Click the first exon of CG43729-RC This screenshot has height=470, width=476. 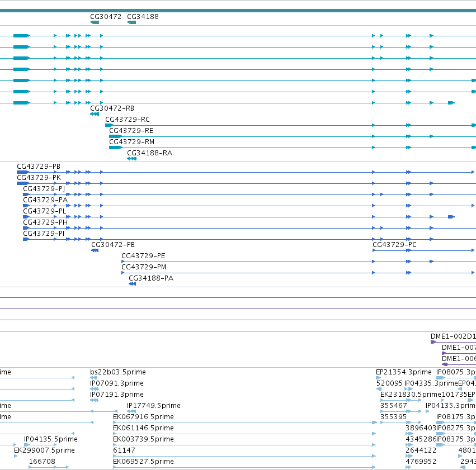(109, 125)
